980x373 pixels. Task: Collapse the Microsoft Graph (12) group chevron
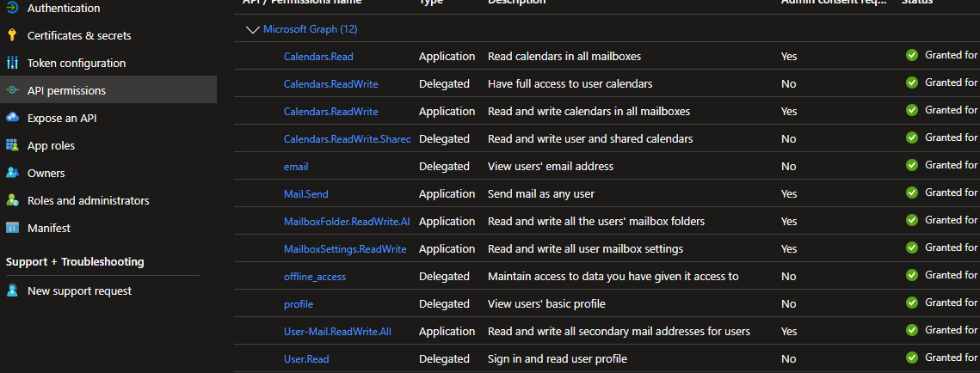tap(252, 29)
